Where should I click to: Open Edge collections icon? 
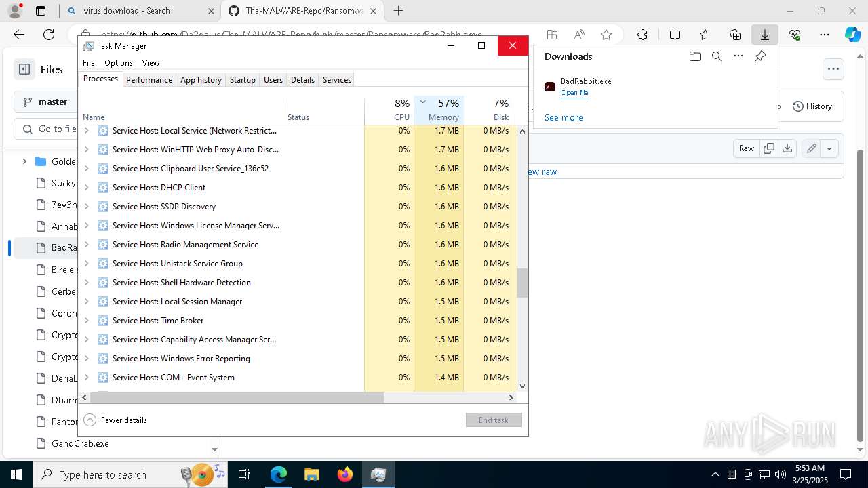coord(735,35)
